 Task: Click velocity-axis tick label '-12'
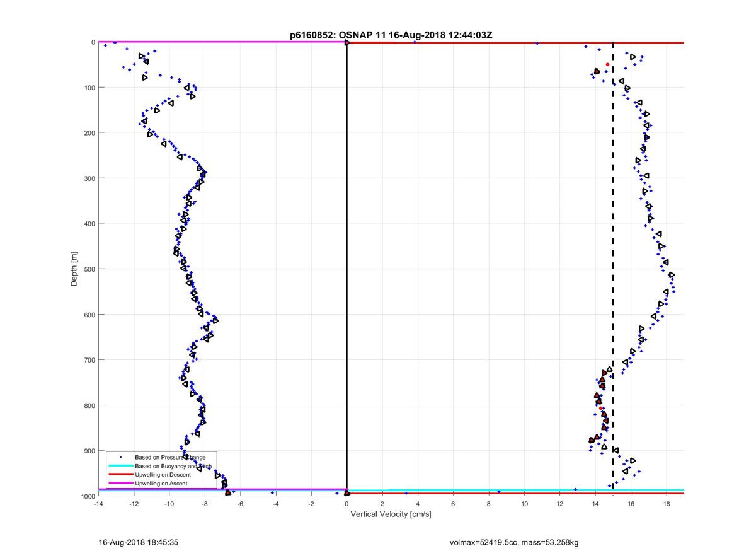point(134,505)
